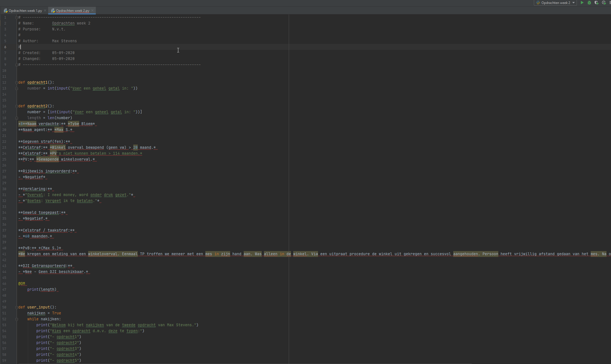Launch the profiler using the clock-play icon
The height and width of the screenshot is (364, 611).
point(604,3)
